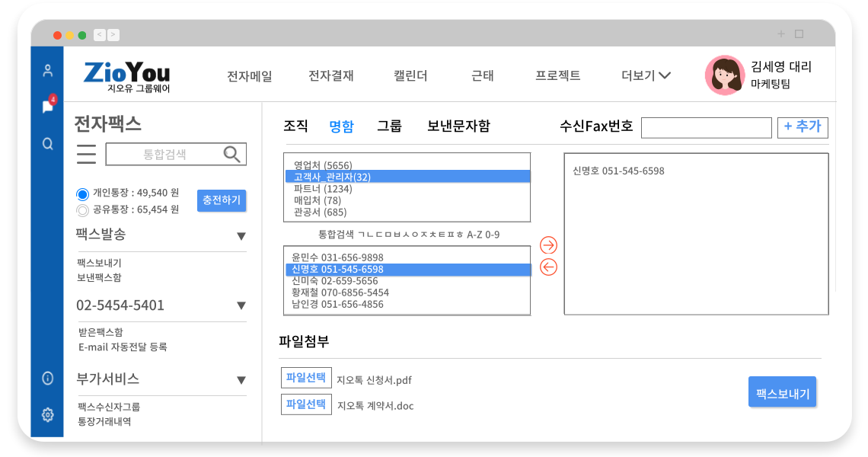The image size is (868, 457).
Task: Open 전자결재 in the top menu
Action: [x=331, y=75]
